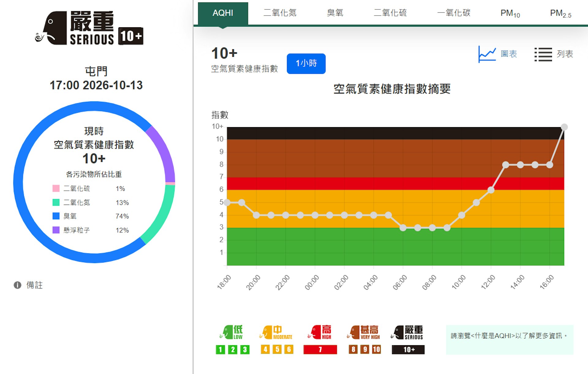Click the green number 1 badge
This screenshot has height=374, width=588.
tap(220, 349)
